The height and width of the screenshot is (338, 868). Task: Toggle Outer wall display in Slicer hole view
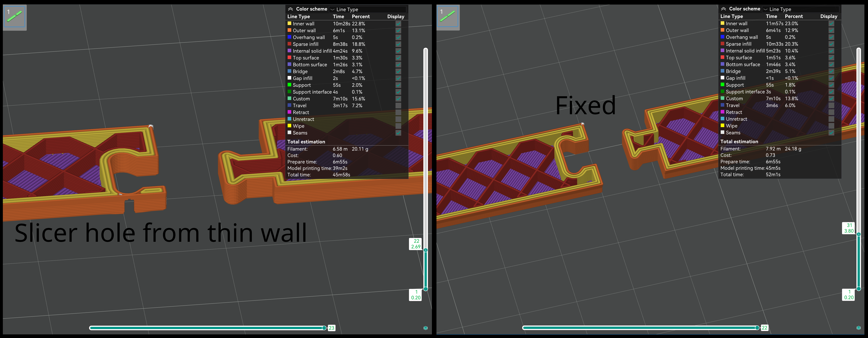tap(398, 30)
